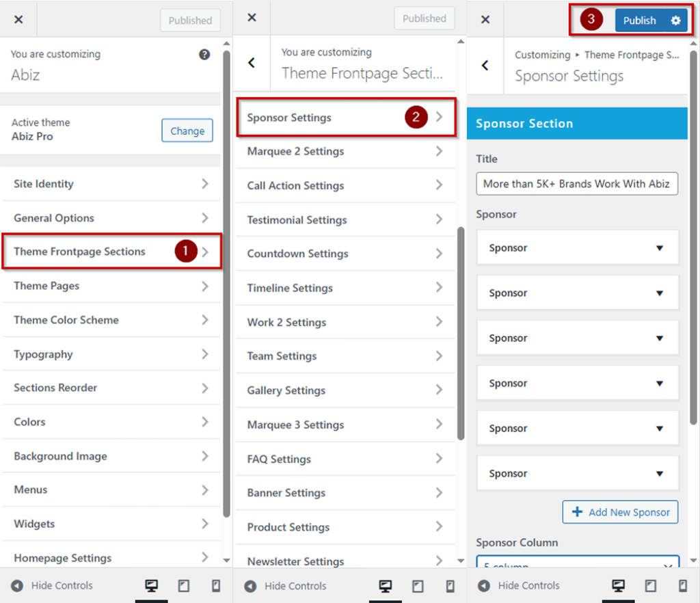
Task: Click the Publish button
Action: [x=639, y=21]
